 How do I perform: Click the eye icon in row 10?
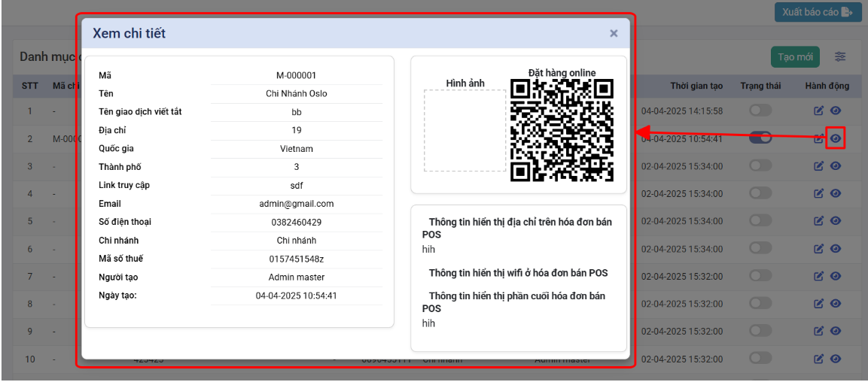835,359
